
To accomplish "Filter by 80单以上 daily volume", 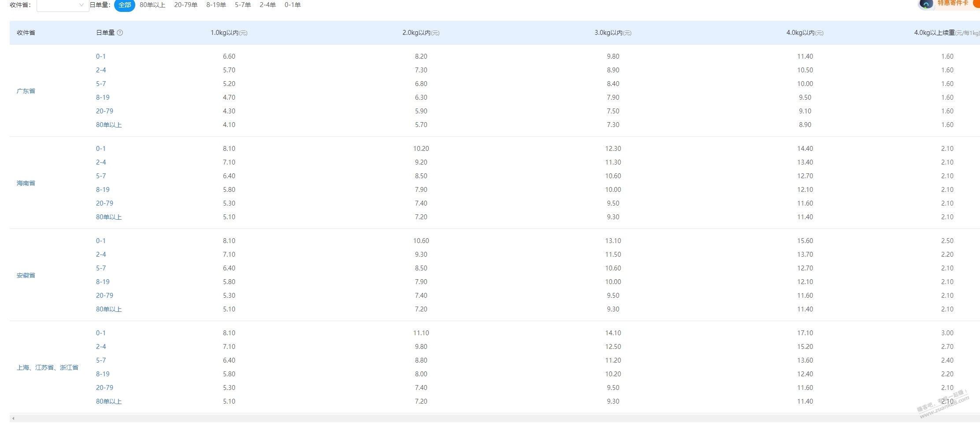I will pos(152,5).
